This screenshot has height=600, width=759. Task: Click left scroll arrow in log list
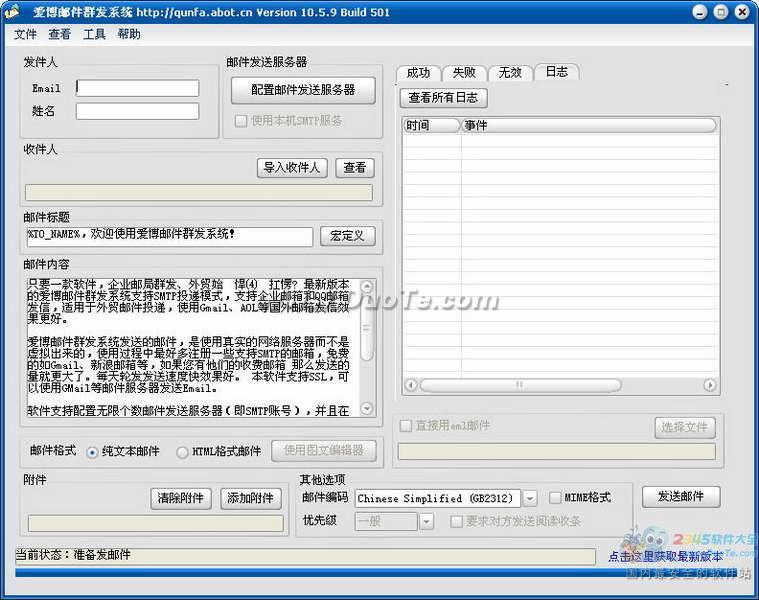411,385
